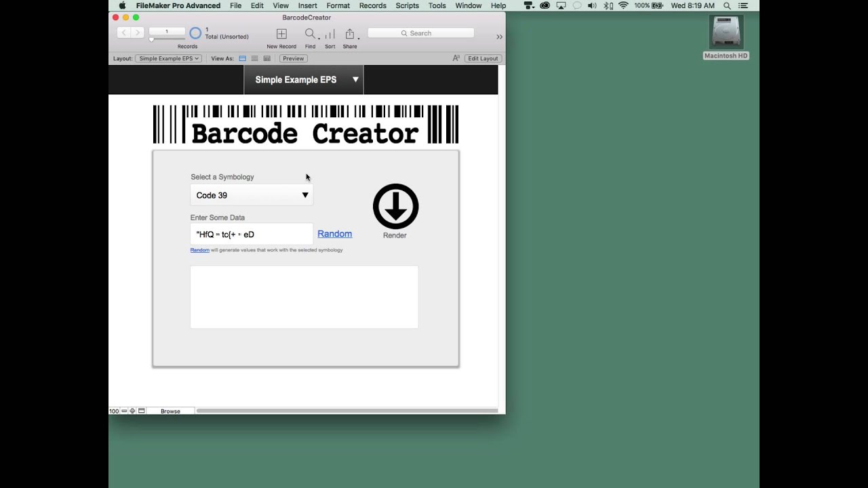Click the found set pie circle icon
Viewport: 868px width, 488px height.
tap(195, 33)
